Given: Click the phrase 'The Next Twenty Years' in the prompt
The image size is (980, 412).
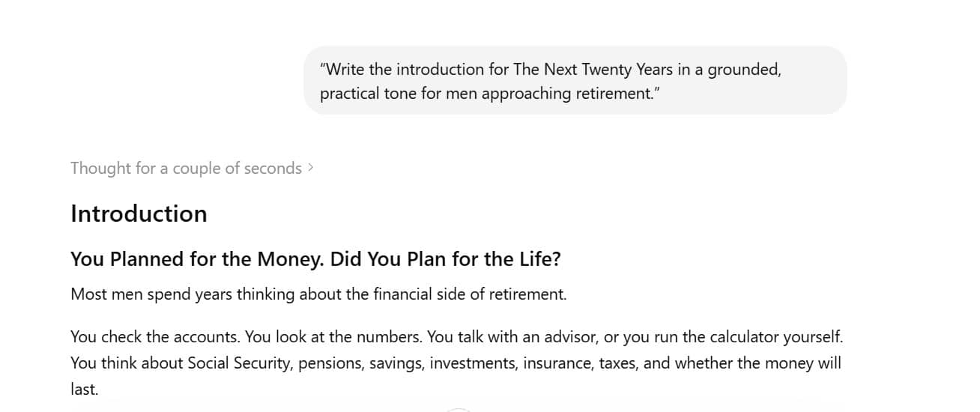Looking at the screenshot, I should pos(583,70).
